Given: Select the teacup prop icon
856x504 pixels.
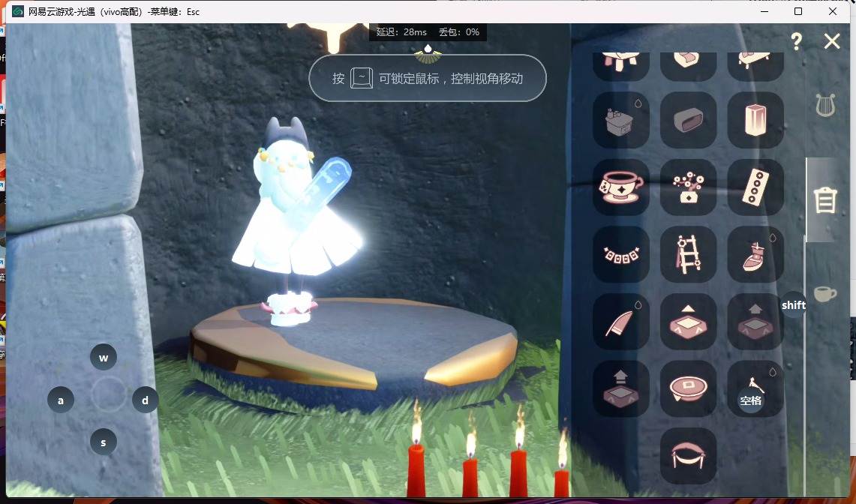Looking at the screenshot, I should 620,187.
